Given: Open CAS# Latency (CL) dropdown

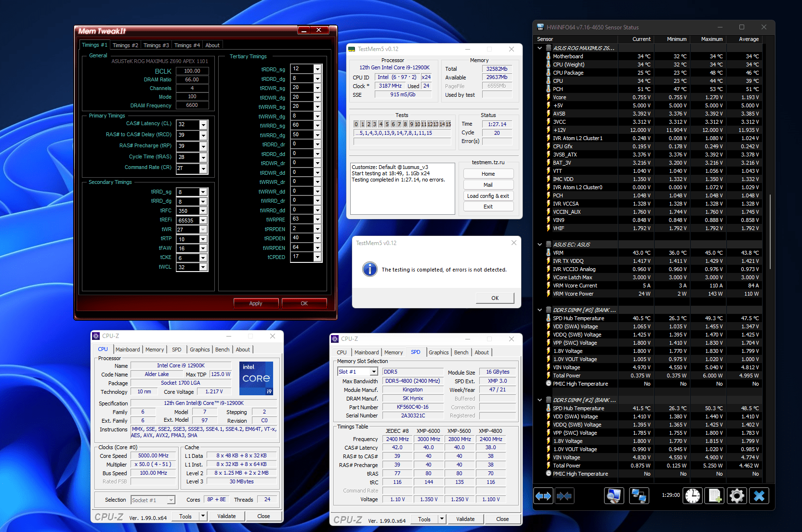Looking at the screenshot, I should [x=203, y=125].
